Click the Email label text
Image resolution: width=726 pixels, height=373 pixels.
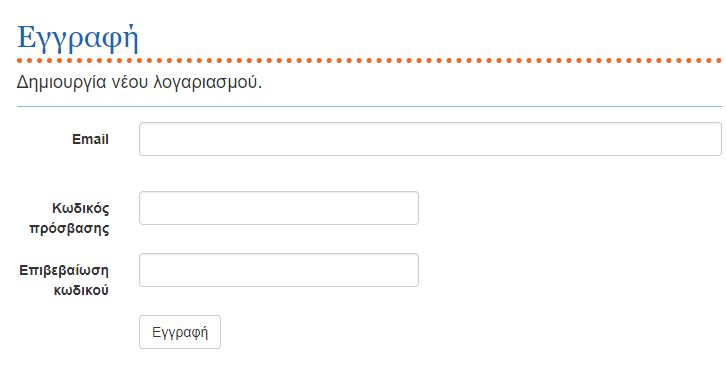[x=90, y=139]
